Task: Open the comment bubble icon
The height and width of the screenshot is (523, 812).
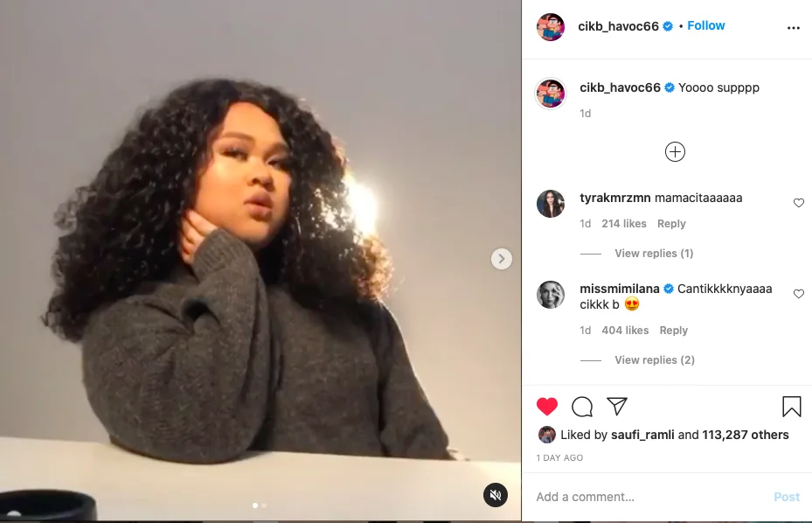Action: point(582,407)
